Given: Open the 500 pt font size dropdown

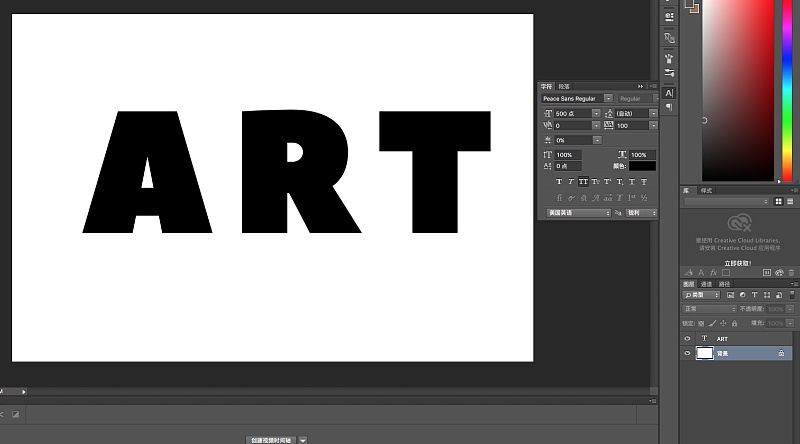Looking at the screenshot, I should pyautogui.click(x=596, y=113).
